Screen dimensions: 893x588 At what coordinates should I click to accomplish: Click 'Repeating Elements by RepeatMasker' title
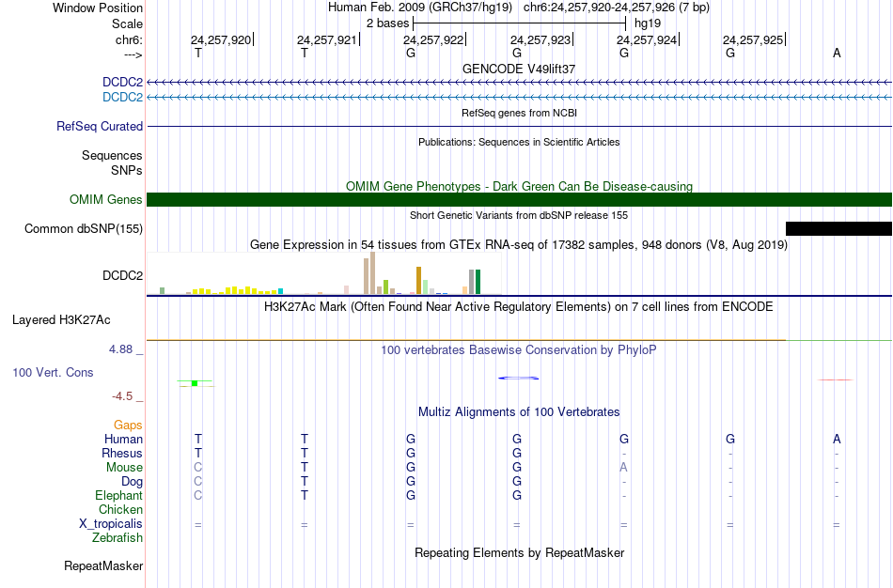520,553
